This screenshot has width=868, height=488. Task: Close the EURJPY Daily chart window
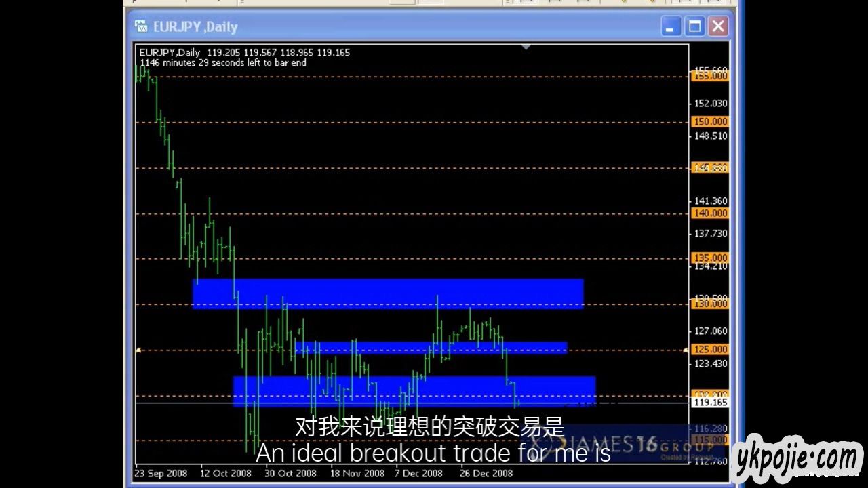pyautogui.click(x=717, y=26)
